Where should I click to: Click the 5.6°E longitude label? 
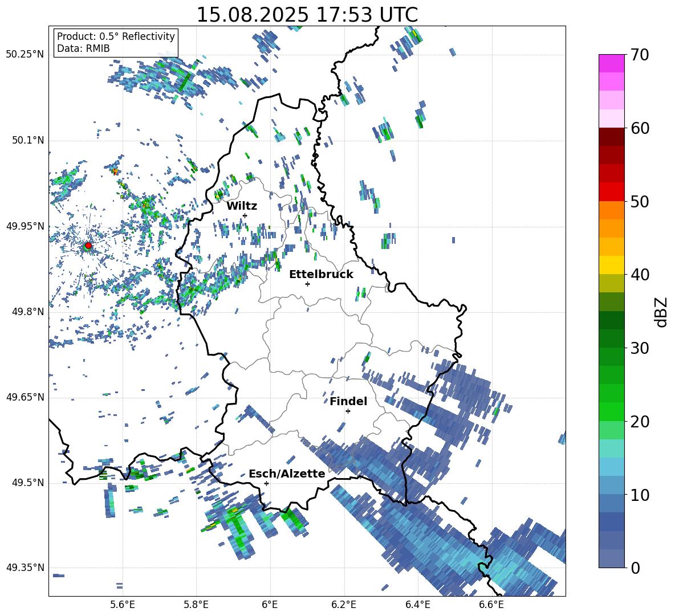[x=123, y=605]
